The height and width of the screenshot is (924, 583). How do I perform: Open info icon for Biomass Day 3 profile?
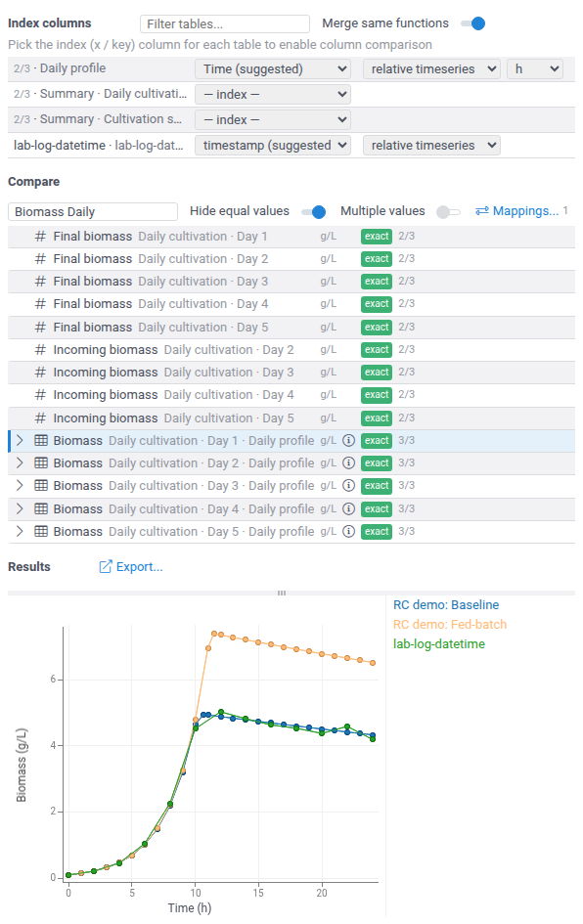(x=349, y=485)
